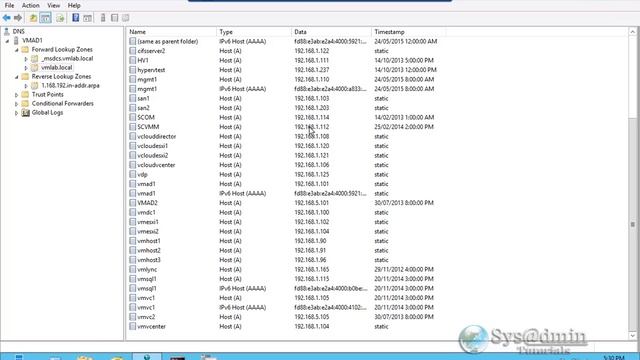Viewport: 640px width, 360px height.
Task: Select the Conditional Forwarders label
Action: 62,103
